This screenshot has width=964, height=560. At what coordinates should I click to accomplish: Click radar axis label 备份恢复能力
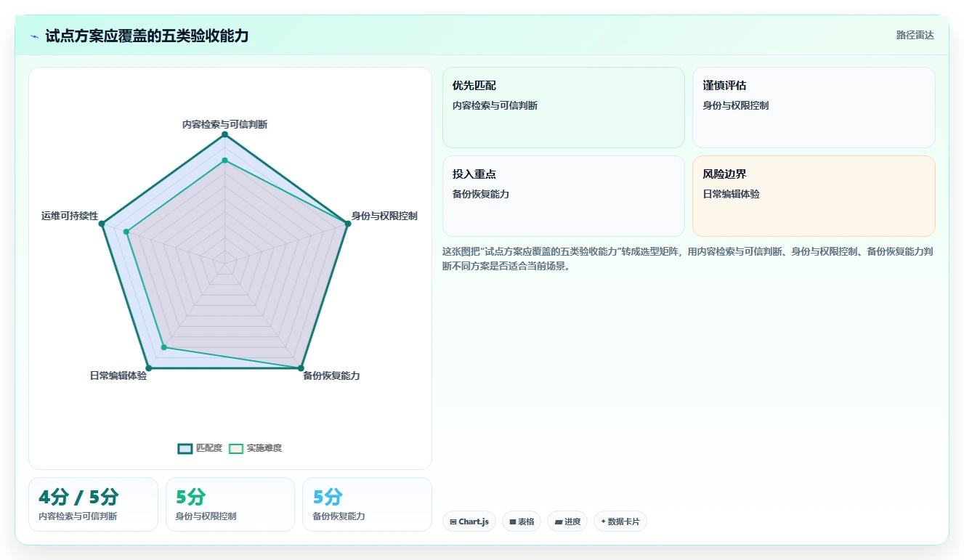(331, 376)
